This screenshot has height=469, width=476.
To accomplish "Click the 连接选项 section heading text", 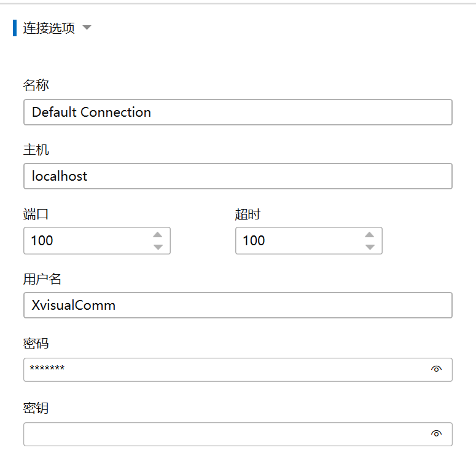I will (49, 28).
